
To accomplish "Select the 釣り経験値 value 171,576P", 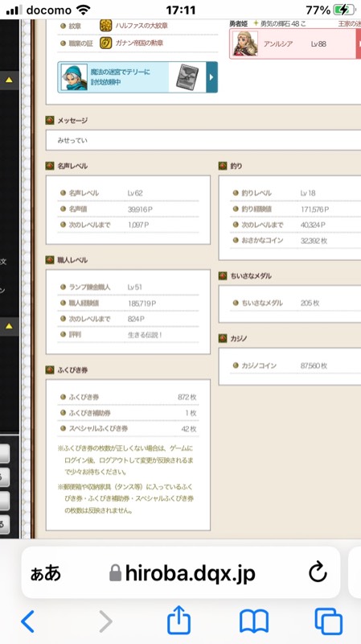I will 314,209.
